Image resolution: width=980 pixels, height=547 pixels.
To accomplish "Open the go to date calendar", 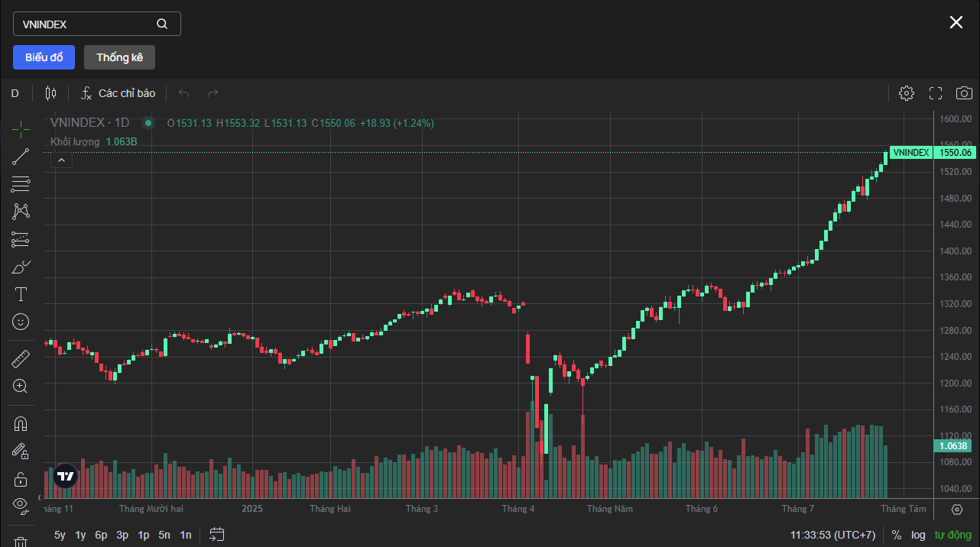I will tap(217, 534).
